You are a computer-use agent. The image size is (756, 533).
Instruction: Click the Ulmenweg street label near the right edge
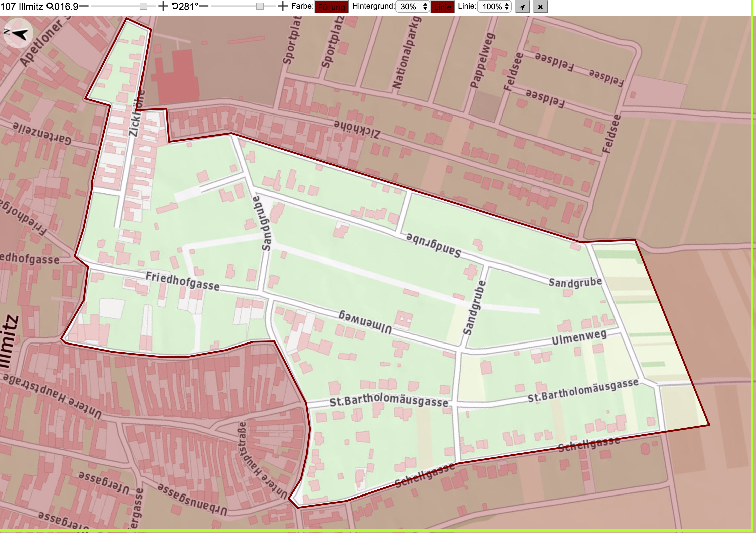(x=579, y=336)
